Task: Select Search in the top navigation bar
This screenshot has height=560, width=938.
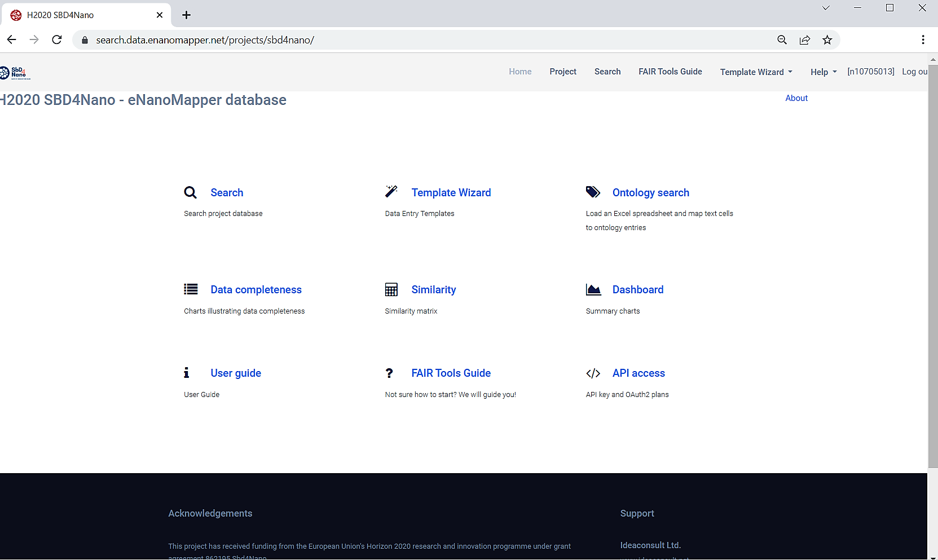Action: 607,72
